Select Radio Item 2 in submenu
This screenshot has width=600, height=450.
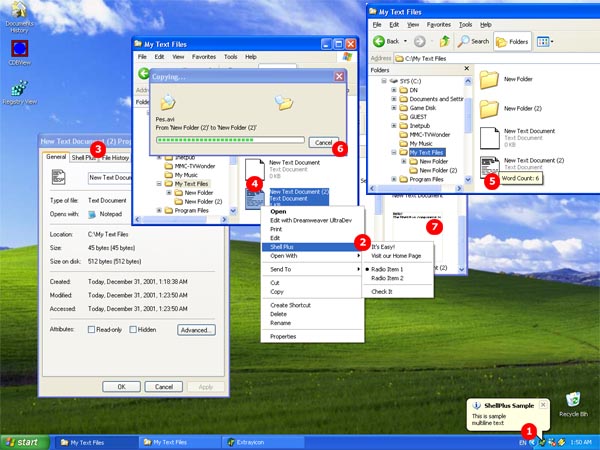click(397, 278)
